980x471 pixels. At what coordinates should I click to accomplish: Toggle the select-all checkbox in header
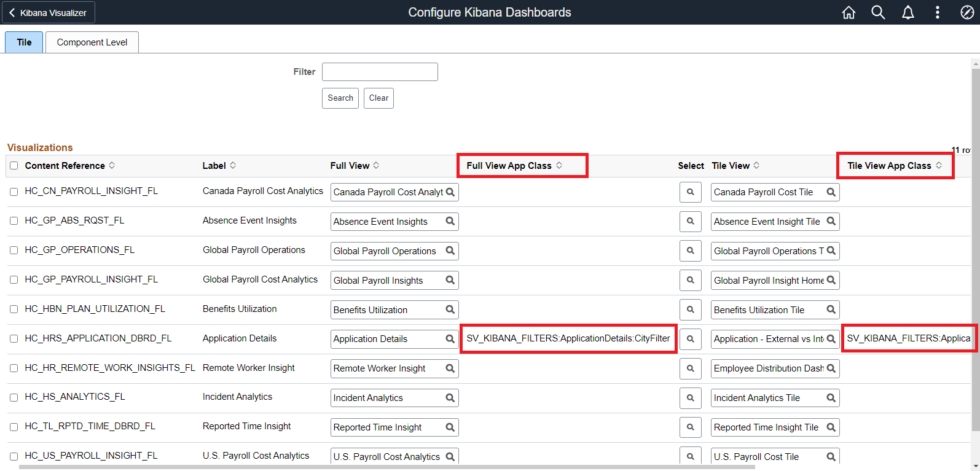click(14, 166)
